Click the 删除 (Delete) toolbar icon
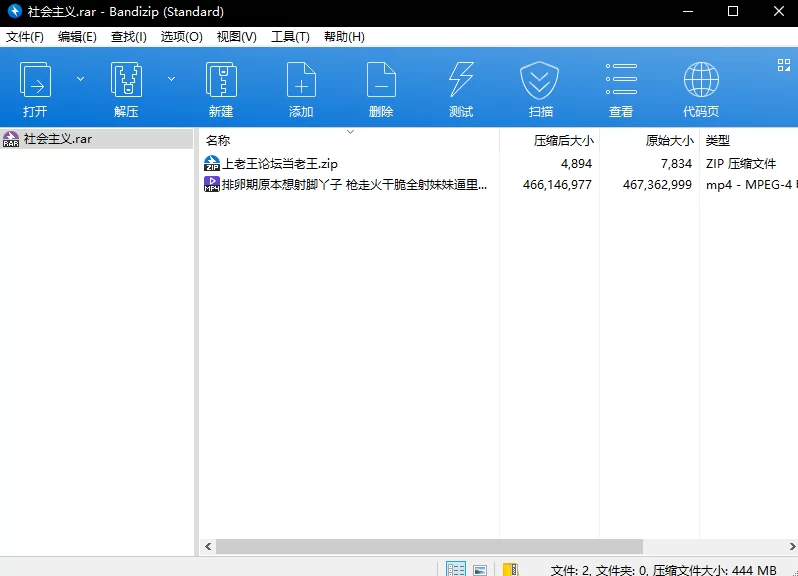Image resolution: width=798 pixels, height=576 pixels. (x=381, y=88)
